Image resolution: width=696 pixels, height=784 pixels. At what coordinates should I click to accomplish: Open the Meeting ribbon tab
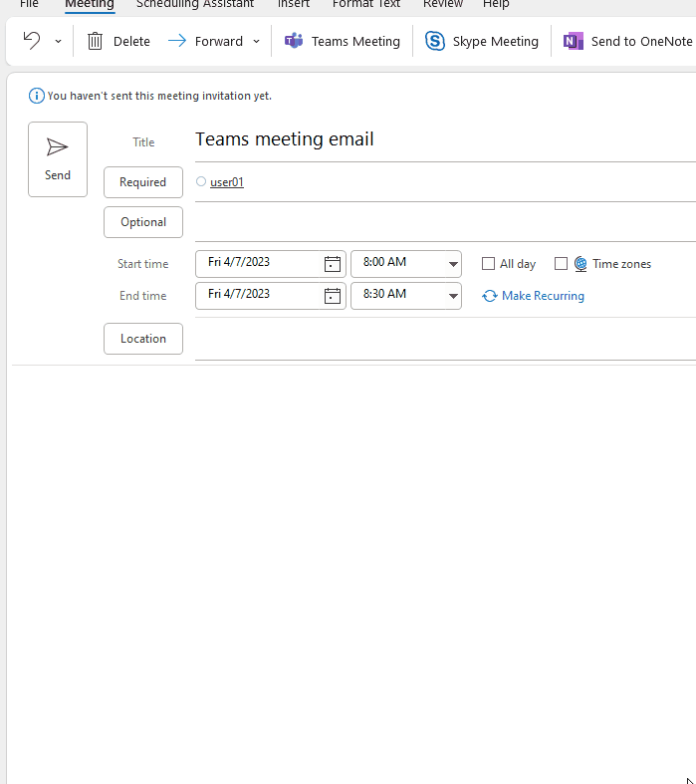90,4
